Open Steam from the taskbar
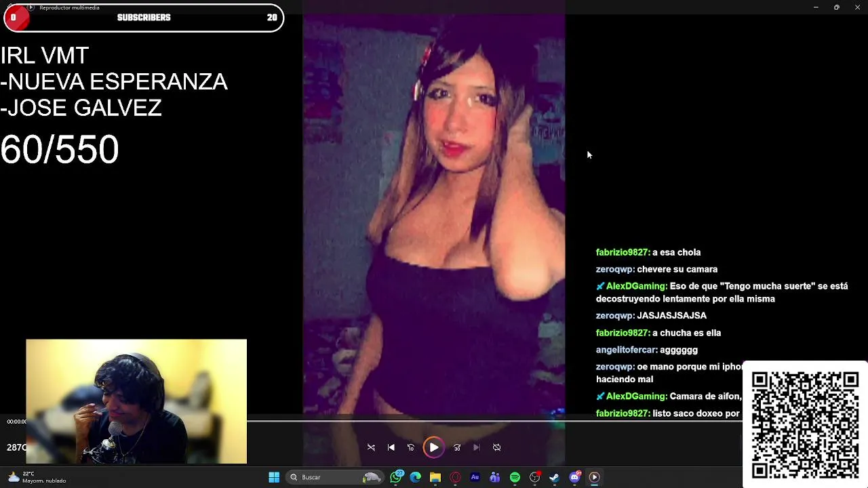This screenshot has width=868, height=488. click(x=555, y=477)
